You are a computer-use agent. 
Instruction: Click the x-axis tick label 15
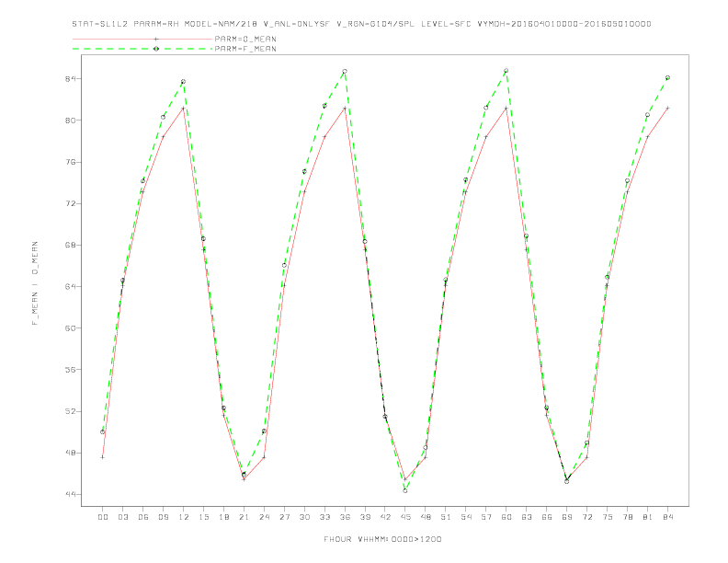pos(203,517)
